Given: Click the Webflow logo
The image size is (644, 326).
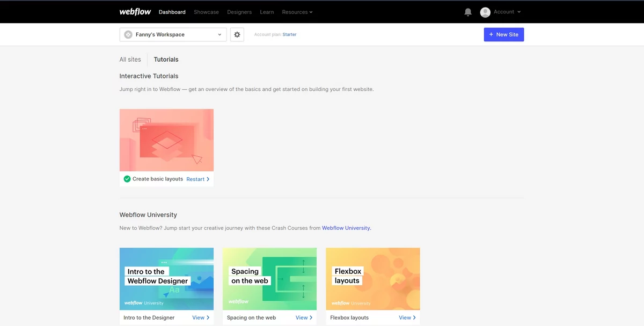Looking at the screenshot, I should 135,12.
